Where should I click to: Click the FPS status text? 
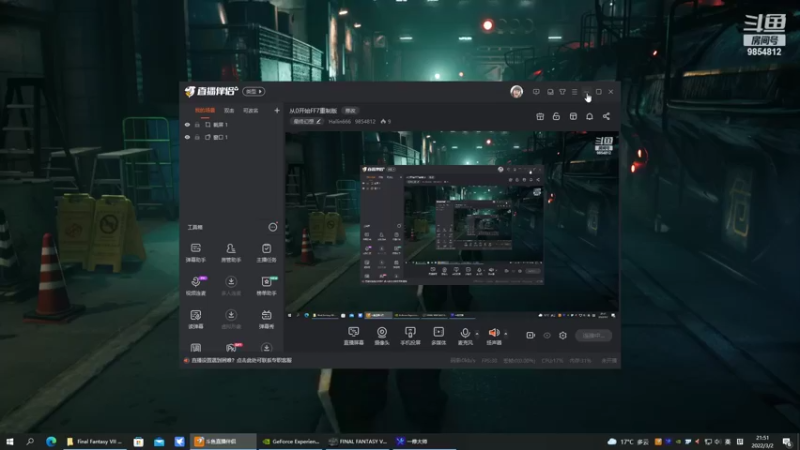(x=489, y=360)
